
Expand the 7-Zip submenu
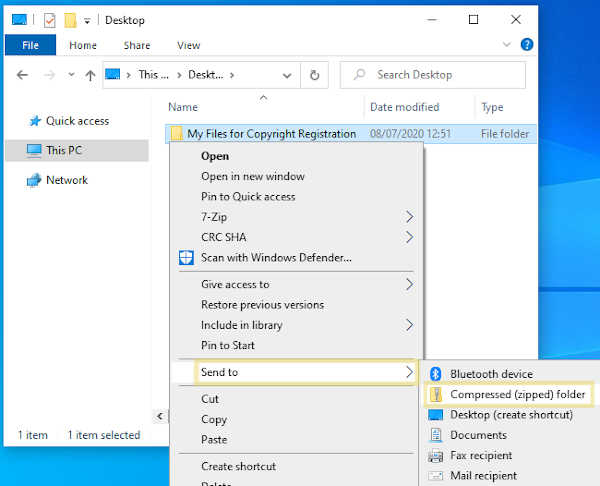(x=297, y=217)
